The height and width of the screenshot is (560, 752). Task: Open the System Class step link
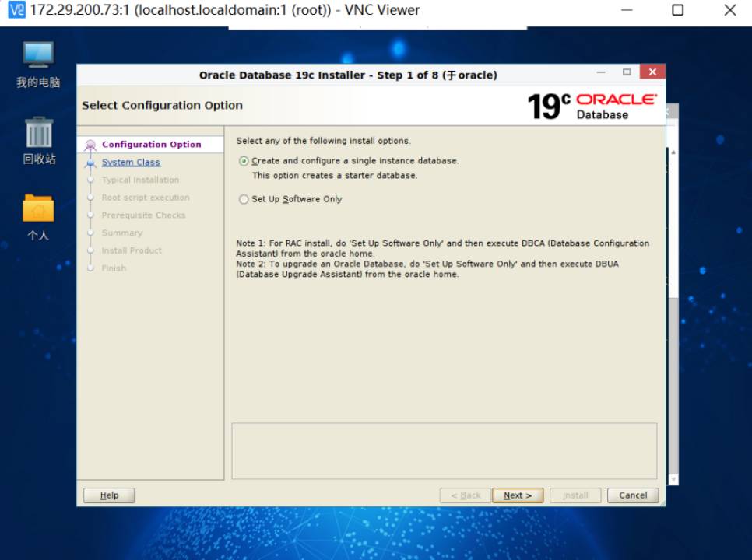click(x=131, y=163)
